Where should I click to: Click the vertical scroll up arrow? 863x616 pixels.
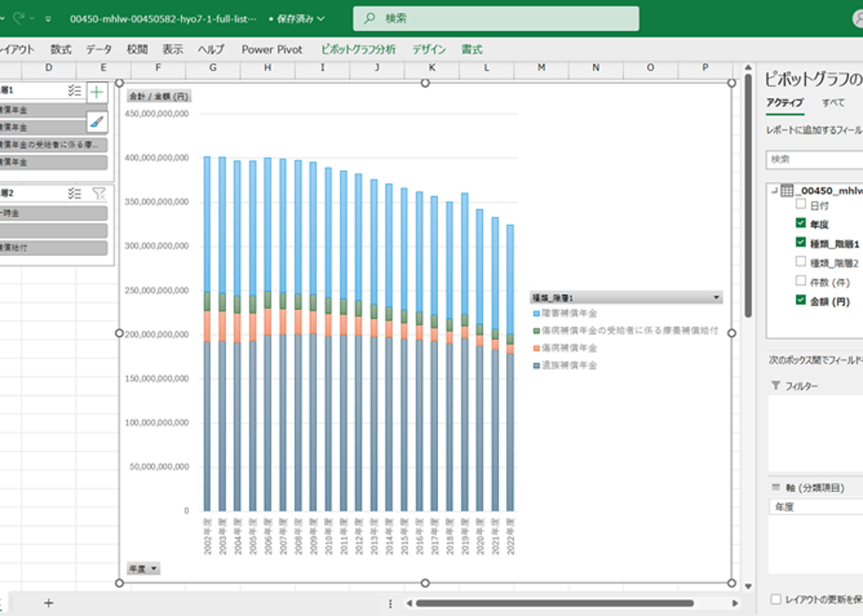coord(748,67)
